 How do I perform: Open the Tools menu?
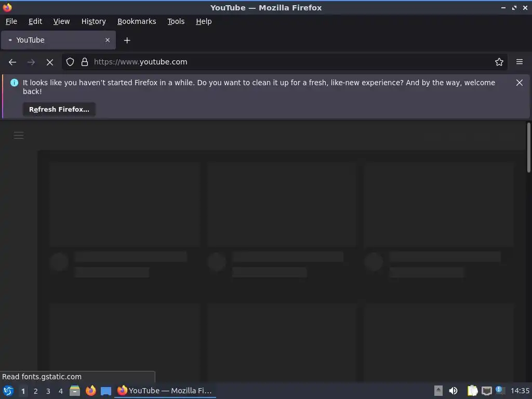click(176, 21)
